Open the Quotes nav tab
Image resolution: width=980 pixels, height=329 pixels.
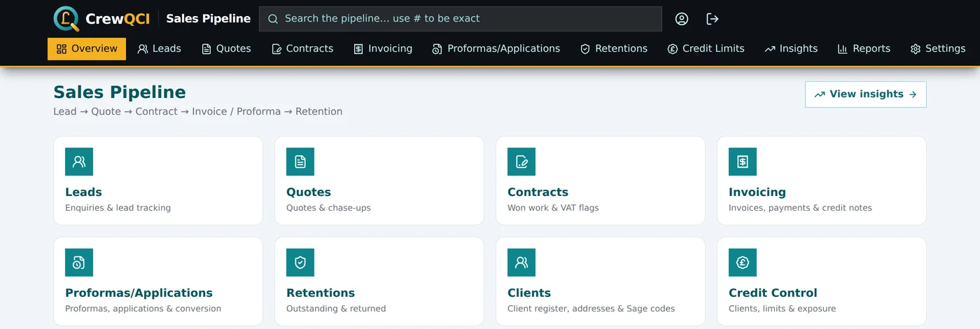(x=226, y=49)
